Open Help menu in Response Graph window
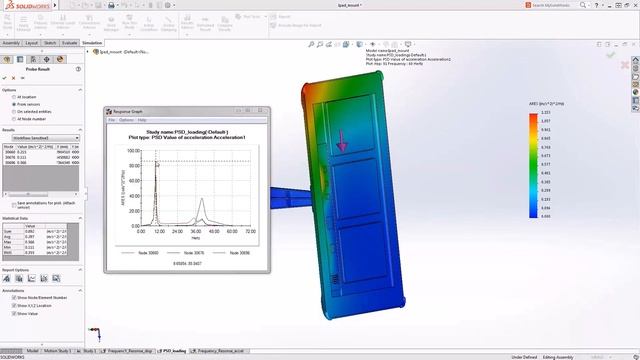This screenshot has width=640, height=360. click(x=142, y=120)
